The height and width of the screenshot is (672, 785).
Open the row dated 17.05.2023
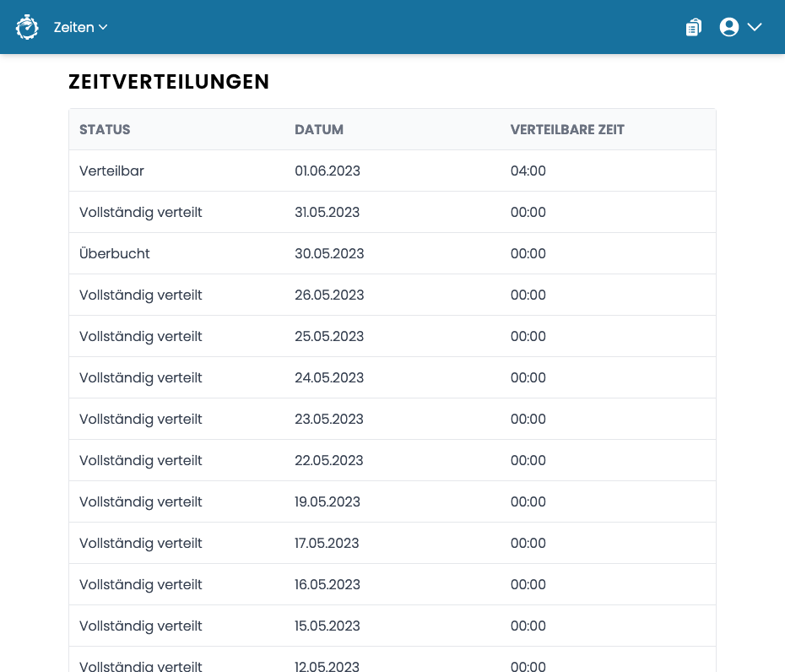click(392, 544)
